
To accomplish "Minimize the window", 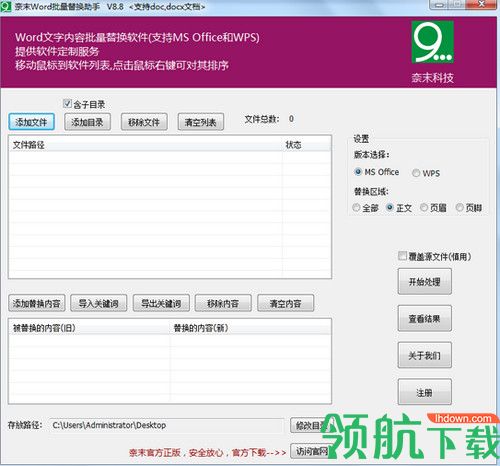I will [x=440, y=5].
